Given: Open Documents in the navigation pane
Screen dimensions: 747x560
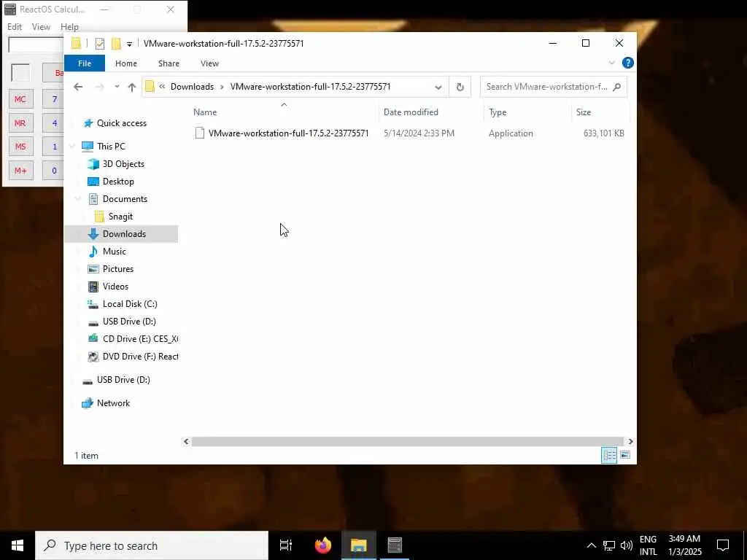Looking at the screenshot, I should pyautogui.click(x=125, y=199).
